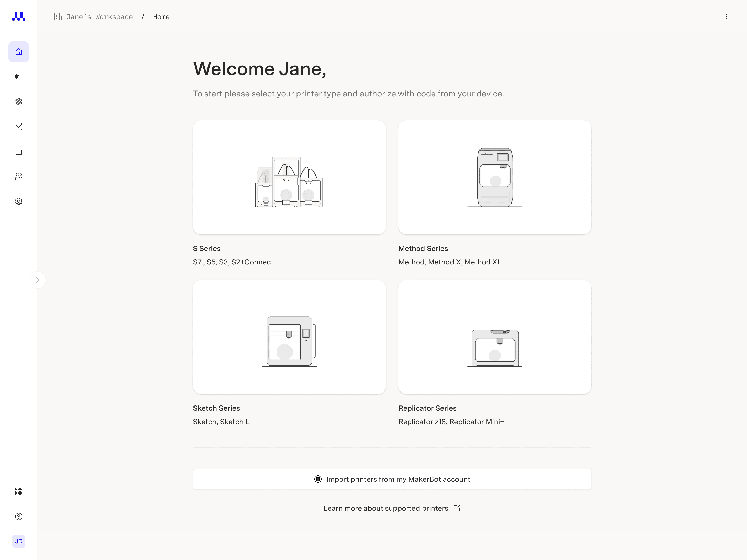The image size is (747, 560).
Task: Open the help question mark icon
Action: [x=19, y=516]
